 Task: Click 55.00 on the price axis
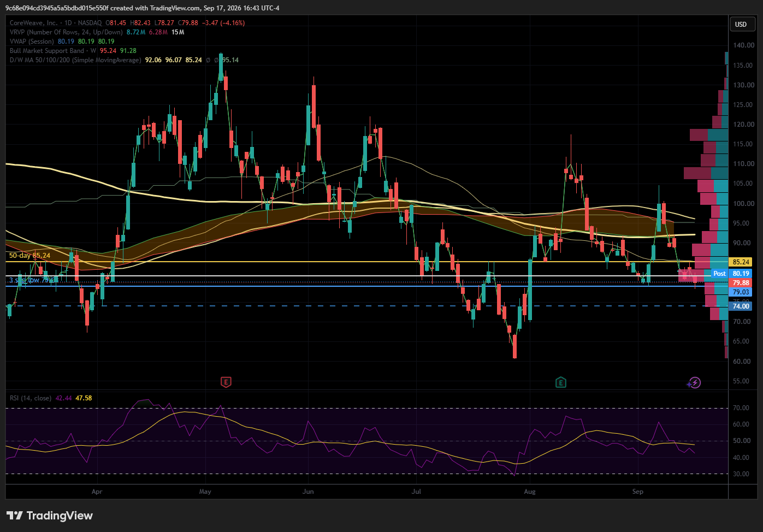[741, 381]
